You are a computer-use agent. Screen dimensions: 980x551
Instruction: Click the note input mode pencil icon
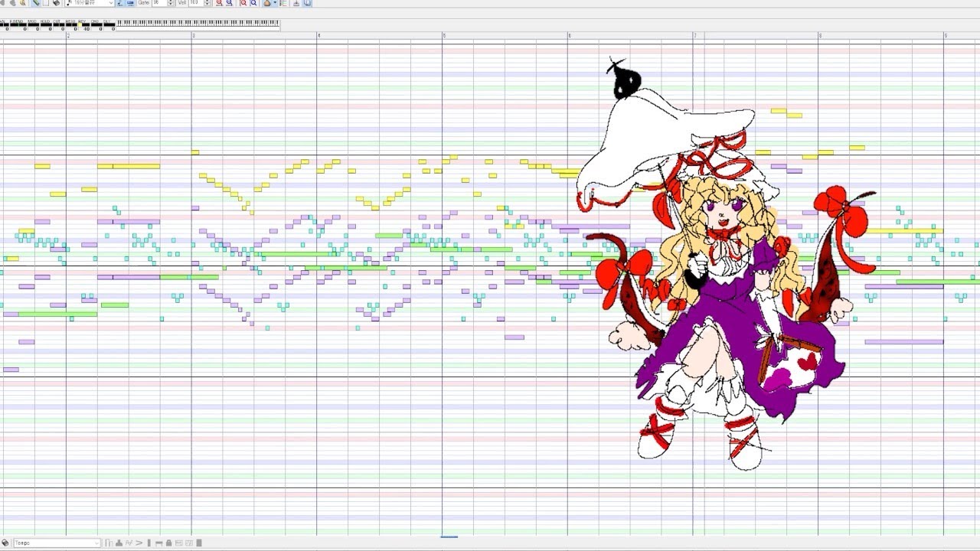coord(120,3)
